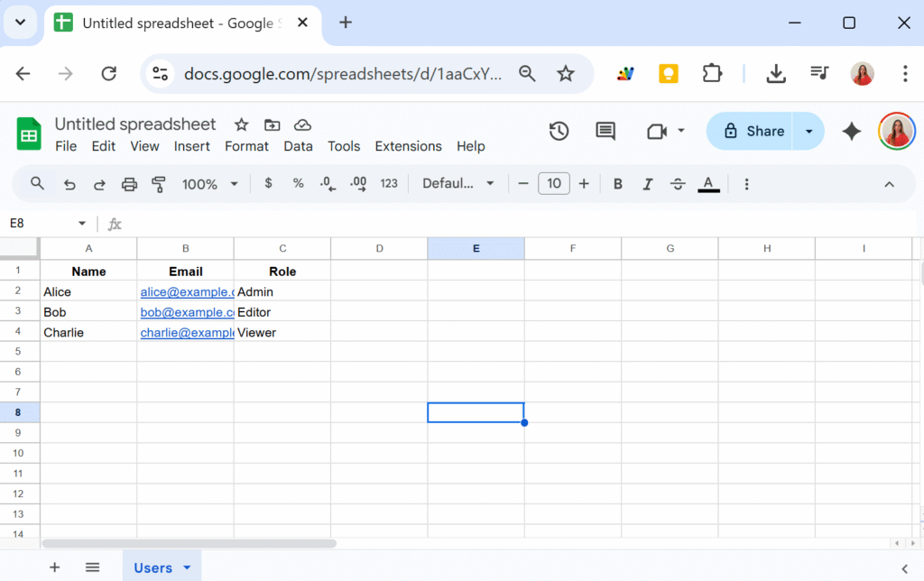Screen dimensions: 924x581
Task: Open version history clock icon
Action: click(x=559, y=132)
